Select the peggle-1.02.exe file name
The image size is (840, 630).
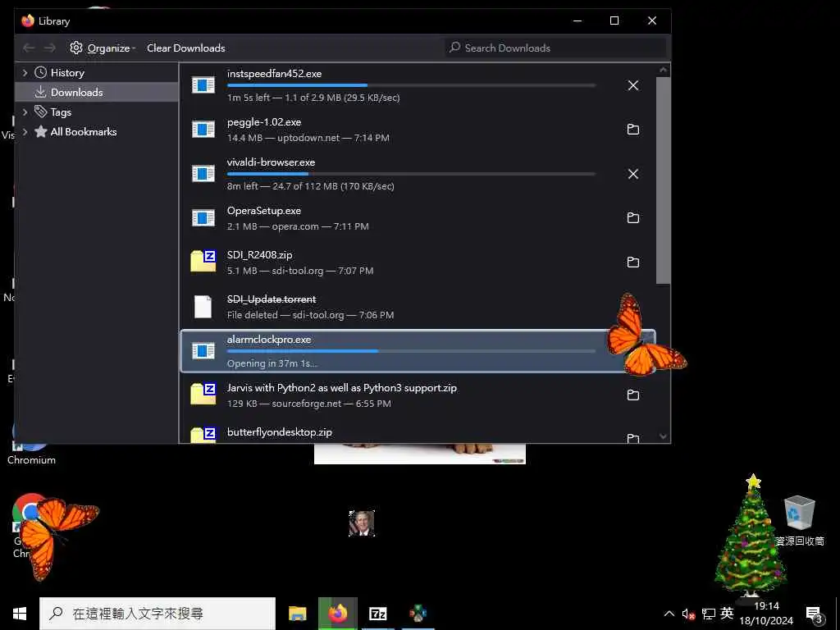click(x=264, y=122)
